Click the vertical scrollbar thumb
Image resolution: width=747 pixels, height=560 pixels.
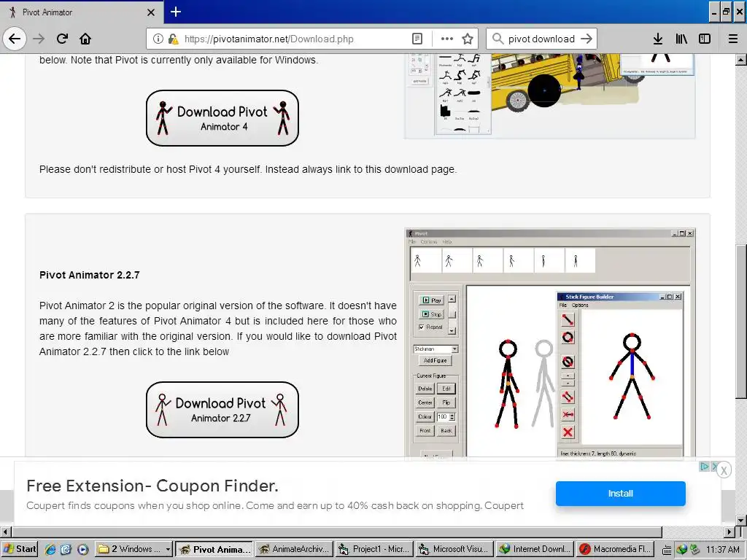(x=741, y=322)
